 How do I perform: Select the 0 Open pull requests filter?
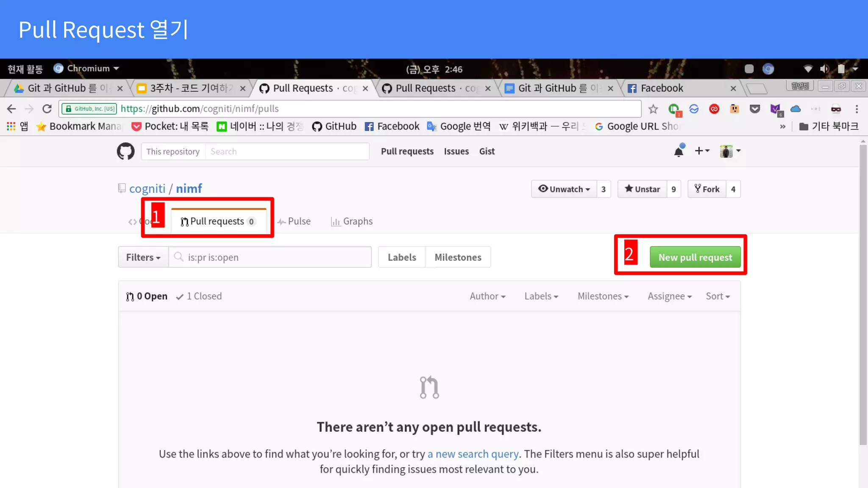pyautogui.click(x=147, y=296)
